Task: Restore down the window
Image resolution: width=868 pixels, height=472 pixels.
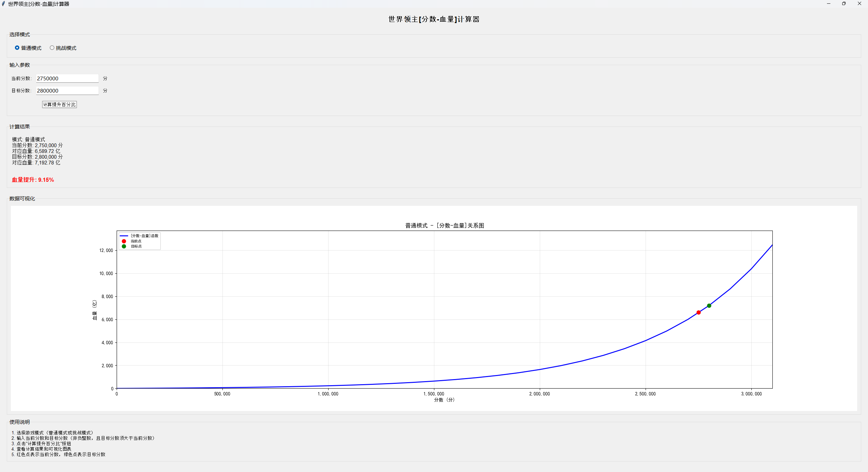Action: (x=844, y=4)
